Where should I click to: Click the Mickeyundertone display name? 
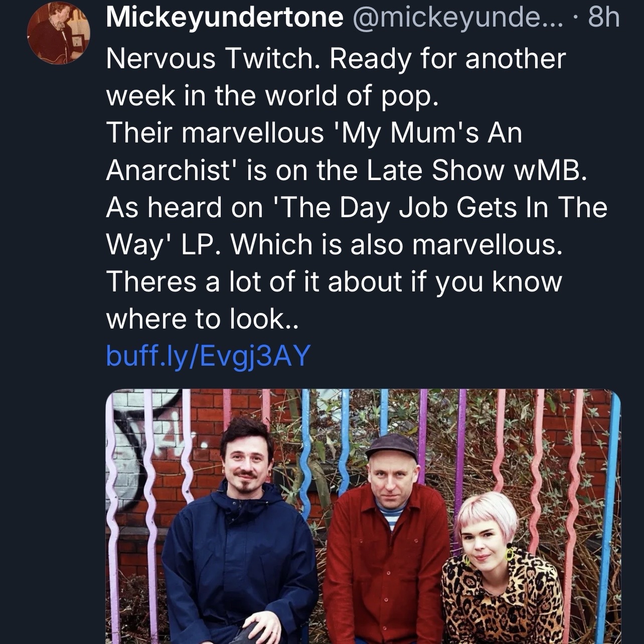click(225, 18)
